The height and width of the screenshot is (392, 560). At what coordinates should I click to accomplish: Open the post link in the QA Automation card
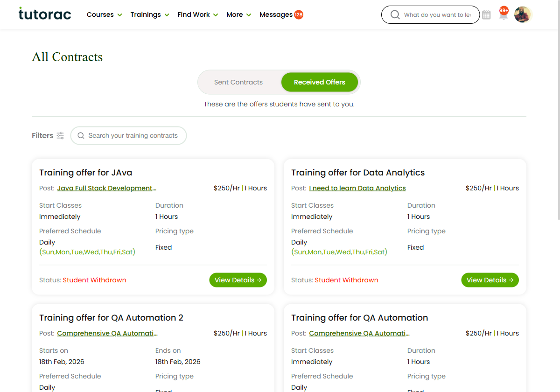pos(359,333)
